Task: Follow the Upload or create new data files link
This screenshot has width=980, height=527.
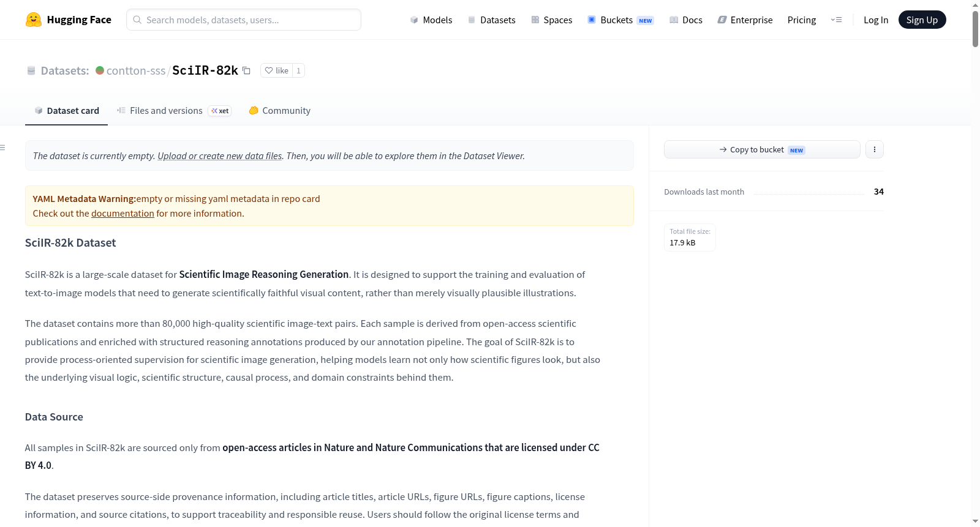Action: tap(220, 155)
